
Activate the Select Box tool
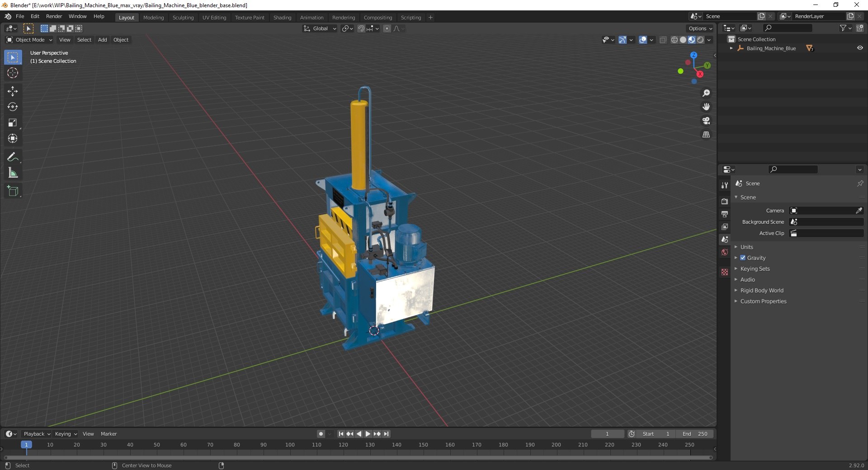coord(13,57)
